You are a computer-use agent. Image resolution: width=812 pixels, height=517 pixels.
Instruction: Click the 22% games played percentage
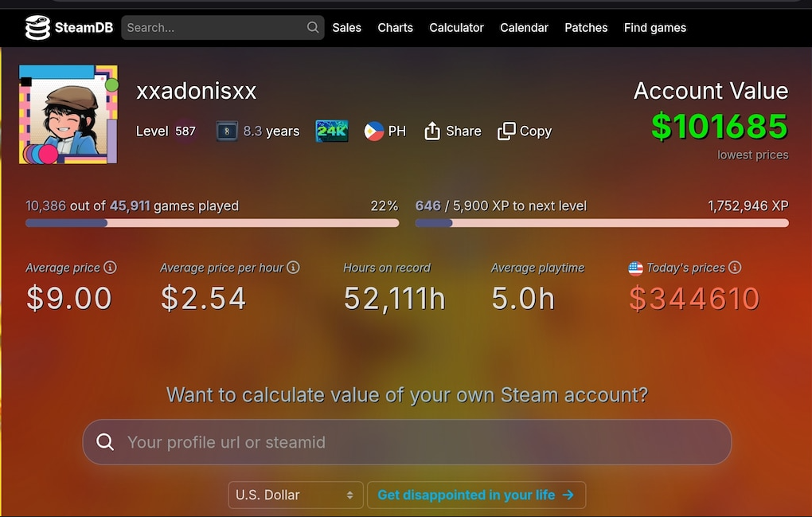[385, 206]
